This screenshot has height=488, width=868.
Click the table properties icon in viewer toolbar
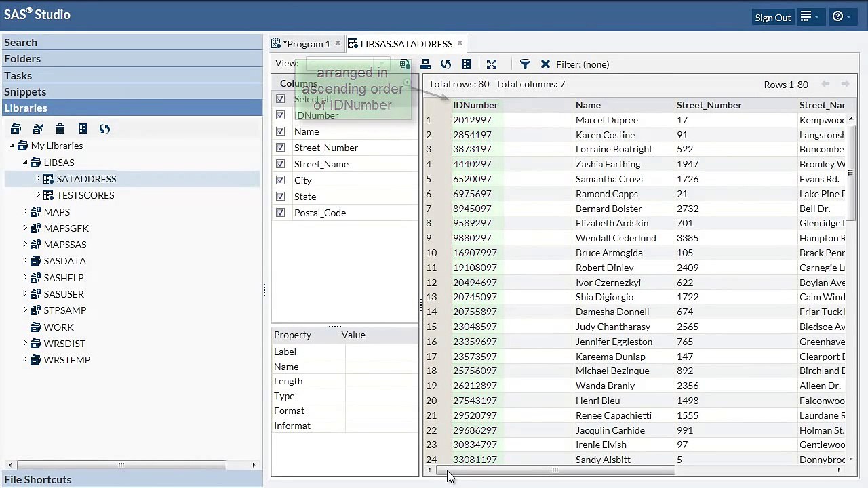466,64
